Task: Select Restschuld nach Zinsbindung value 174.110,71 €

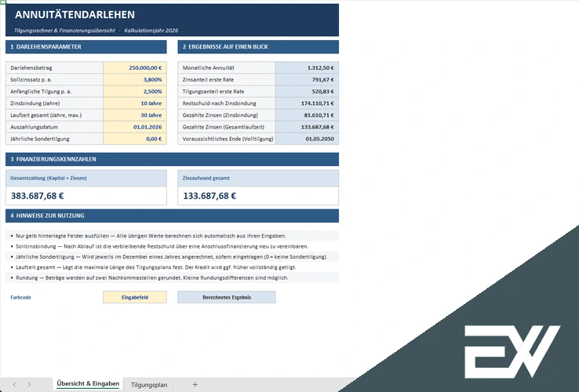Action: point(307,103)
